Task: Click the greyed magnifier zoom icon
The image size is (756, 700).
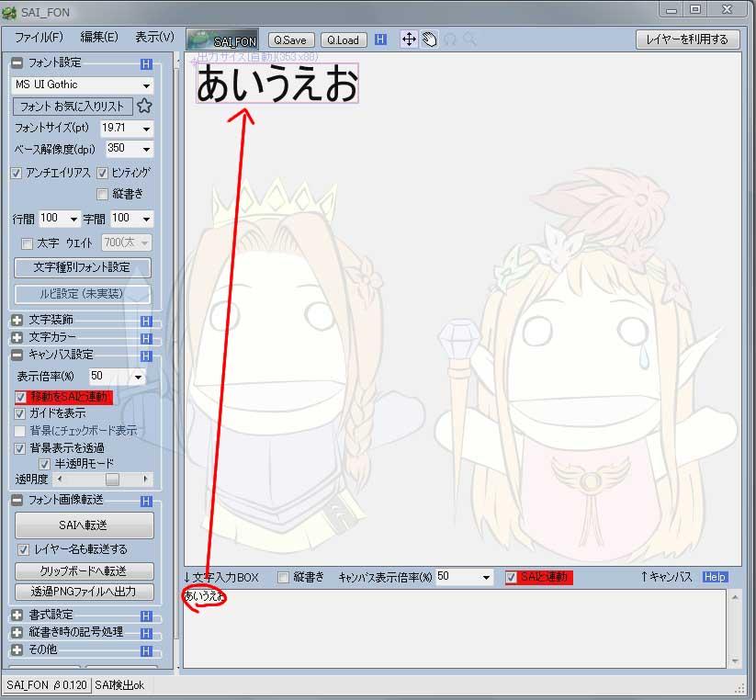Action: point(469,40)
